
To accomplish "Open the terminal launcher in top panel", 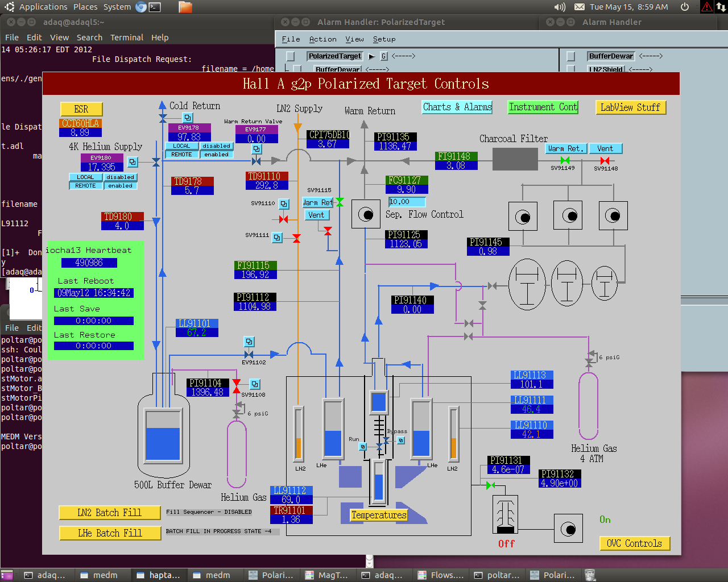I will (155, 7).
